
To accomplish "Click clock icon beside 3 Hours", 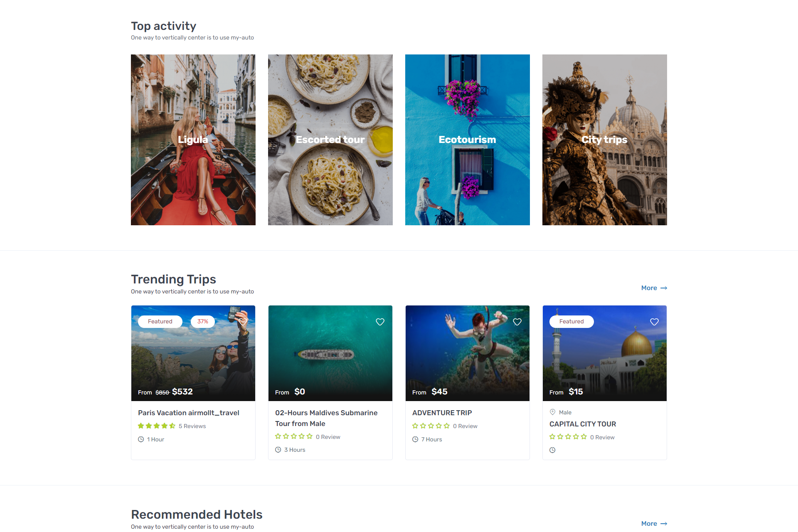I will 278,450.
